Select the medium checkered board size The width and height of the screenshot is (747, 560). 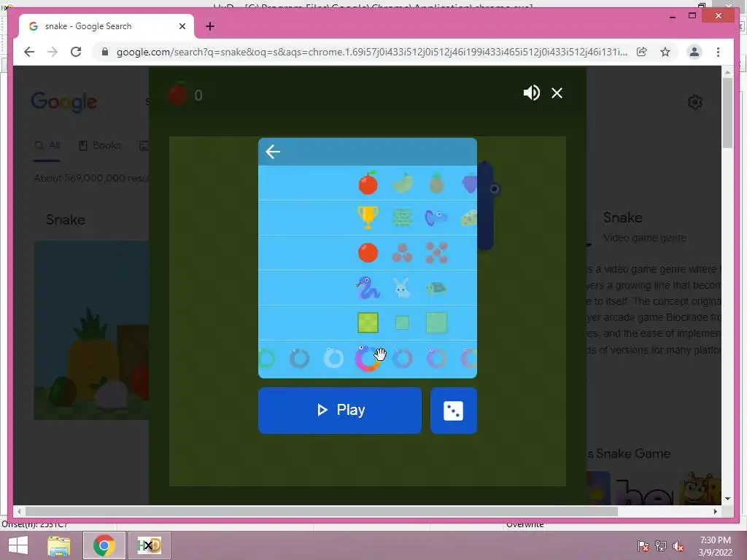(x=368, y=323)
